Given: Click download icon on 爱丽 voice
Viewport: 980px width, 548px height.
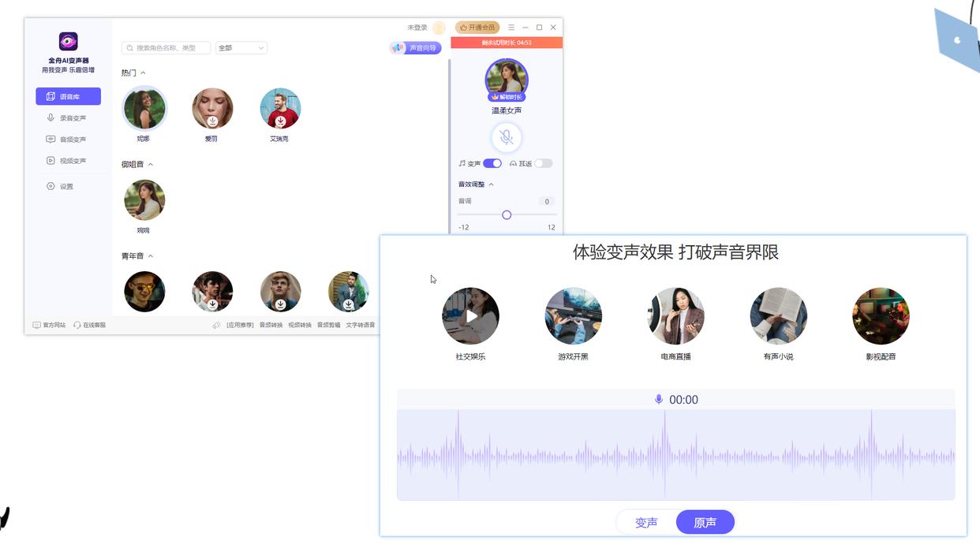Looking at the screenshot, I should [x=212, y=121].
